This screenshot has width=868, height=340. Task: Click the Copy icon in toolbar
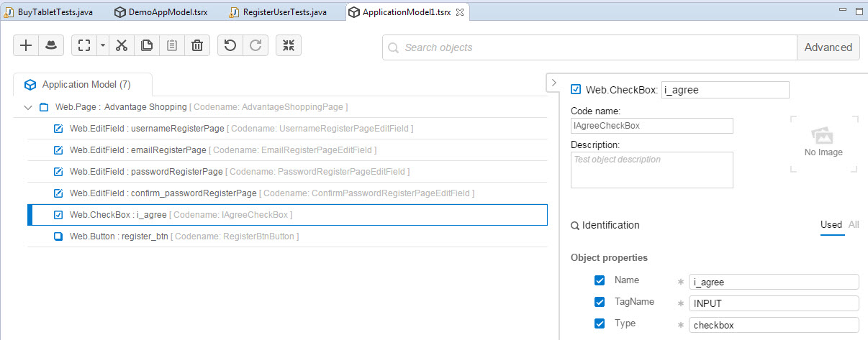[x=146, y=45]
